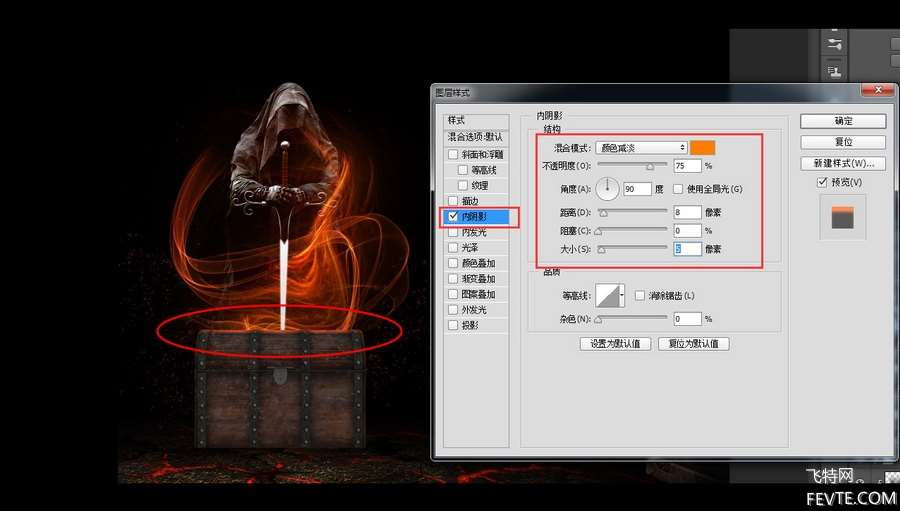Click the choke (阻塞) slider
The image size is (900, 511).
tap(632, 231)
